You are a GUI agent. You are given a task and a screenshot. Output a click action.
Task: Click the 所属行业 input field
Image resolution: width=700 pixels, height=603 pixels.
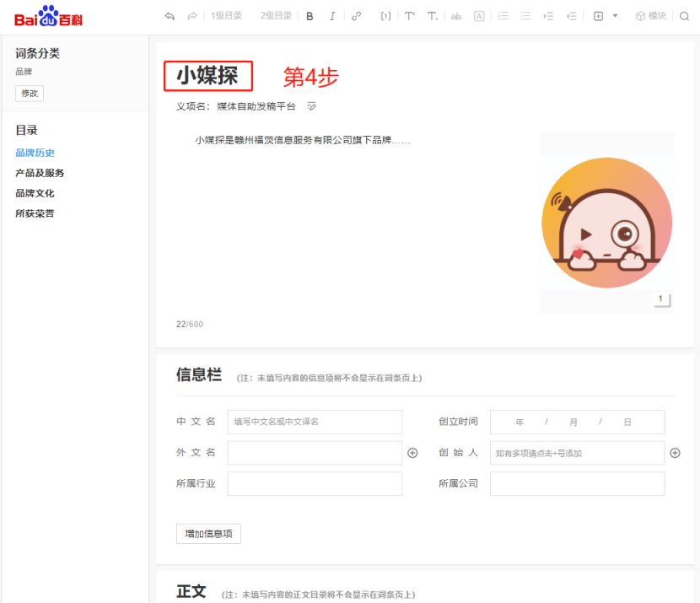coord(315,484)
